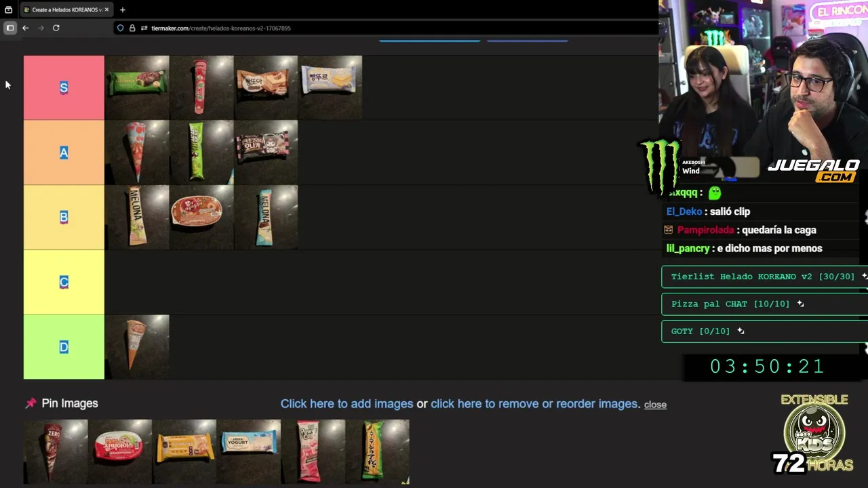Select the blue Melona bar in B tier
The image size is (868, 488).
click(x=266, y=217)
